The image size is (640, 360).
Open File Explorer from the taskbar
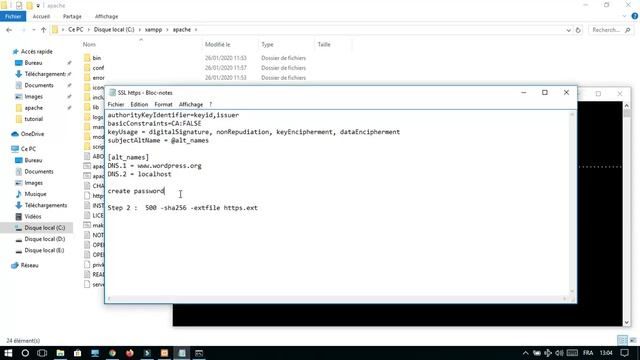point(60,353)
